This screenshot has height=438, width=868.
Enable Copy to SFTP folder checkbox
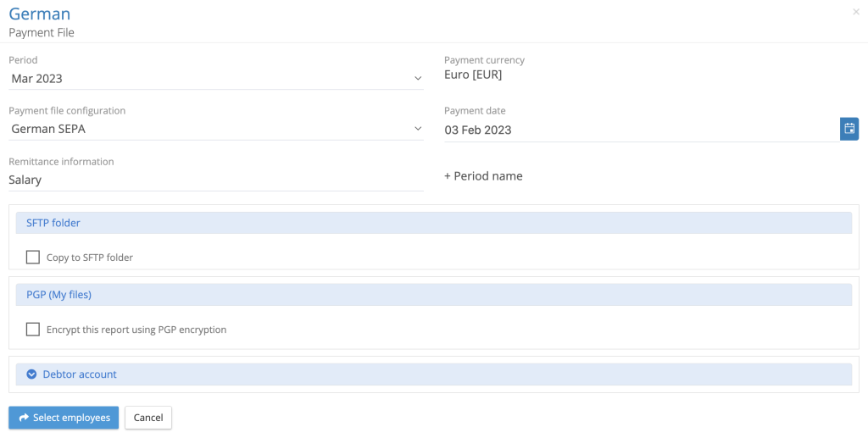(33, 257)
